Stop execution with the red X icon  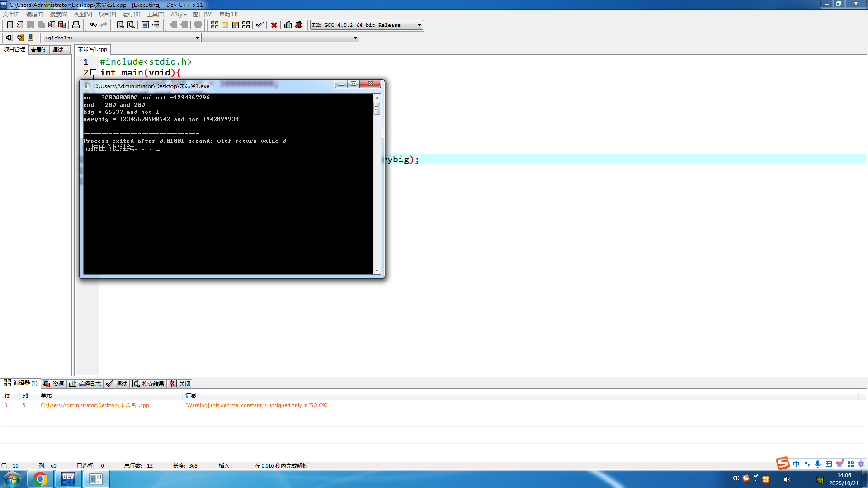tap(274, 25)
